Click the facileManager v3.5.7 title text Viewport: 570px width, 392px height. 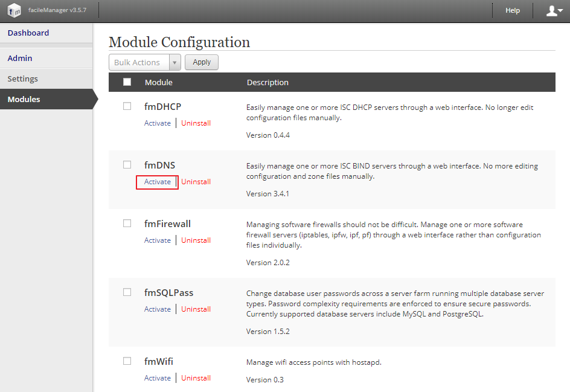57,10
